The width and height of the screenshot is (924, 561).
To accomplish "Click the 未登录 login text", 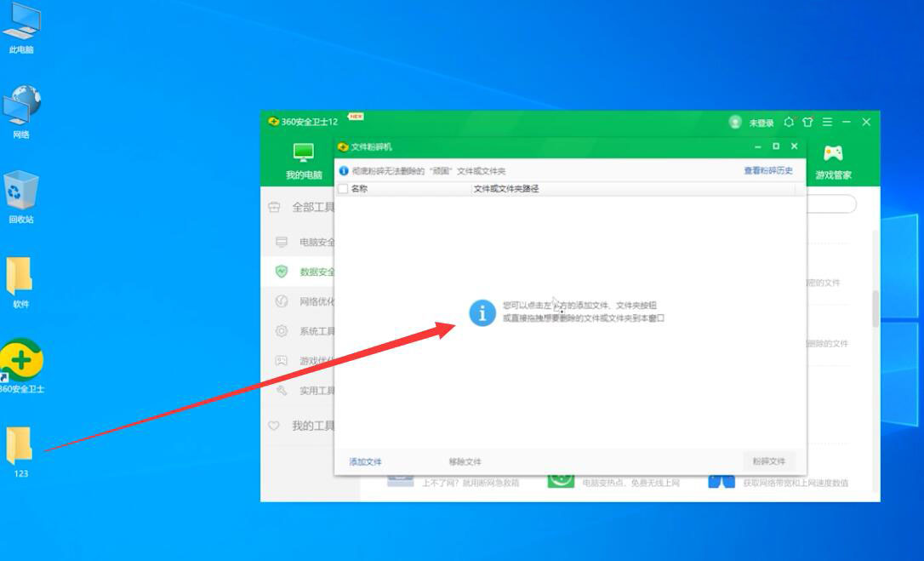I will pyautogui.click(x=761, y=123).
